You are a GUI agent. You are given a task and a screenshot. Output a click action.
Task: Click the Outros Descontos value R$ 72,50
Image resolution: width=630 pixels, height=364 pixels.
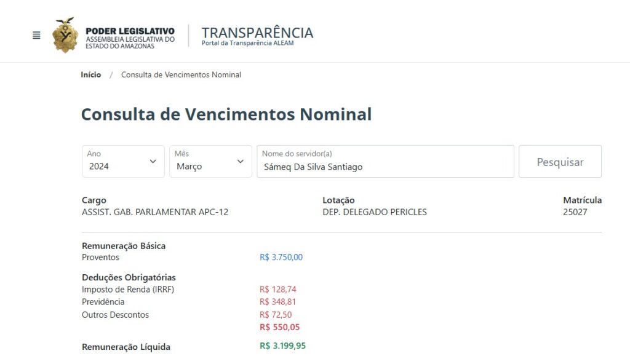click(276, 315)
